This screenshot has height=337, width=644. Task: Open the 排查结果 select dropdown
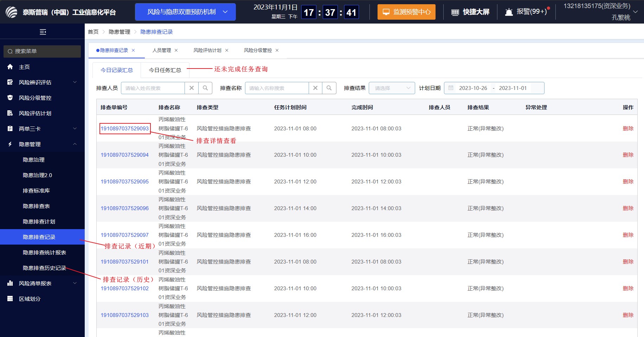[x=392, y=88]
